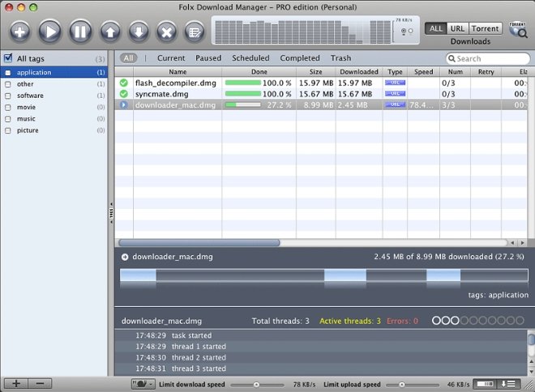Image resolution: width=535 pixels, height=392 pixels.
Task: Show Paused downloads
Action: click(x=208, y=58)
